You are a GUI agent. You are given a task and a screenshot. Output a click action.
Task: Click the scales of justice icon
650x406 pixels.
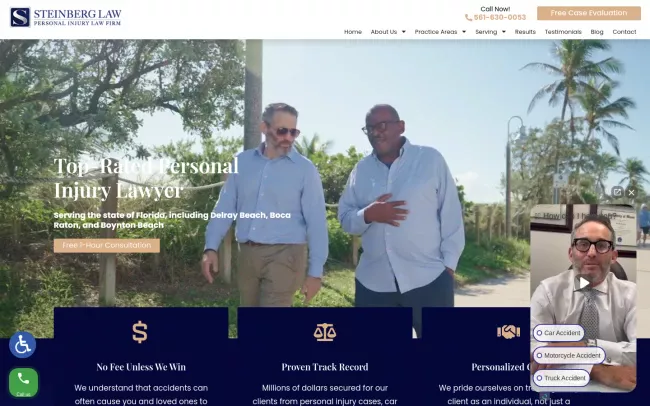[x=325, y=332]
